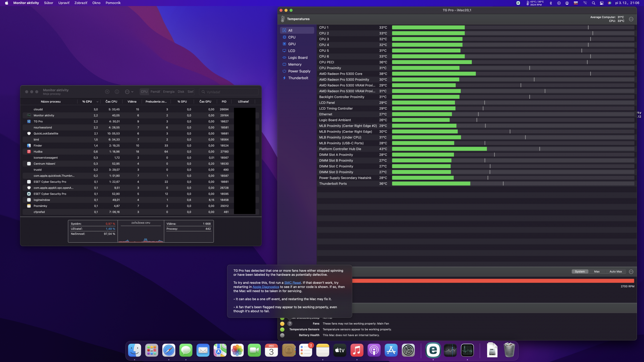The height and width of the screenshot is (362, 644).
Task: Open process info inspector icon
Action: pyautogui.click(x=117, y=92)
